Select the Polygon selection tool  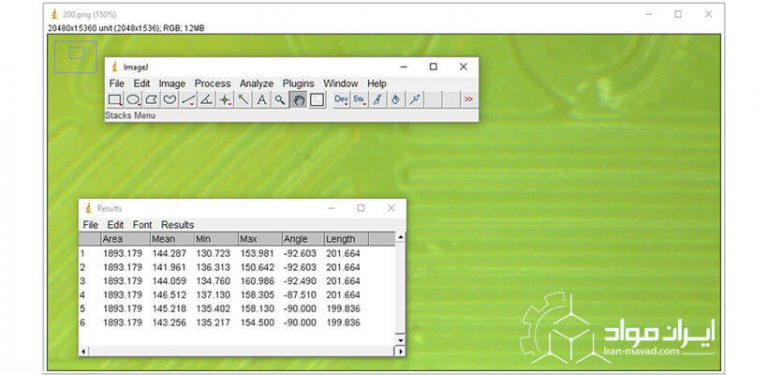[151, 100]
